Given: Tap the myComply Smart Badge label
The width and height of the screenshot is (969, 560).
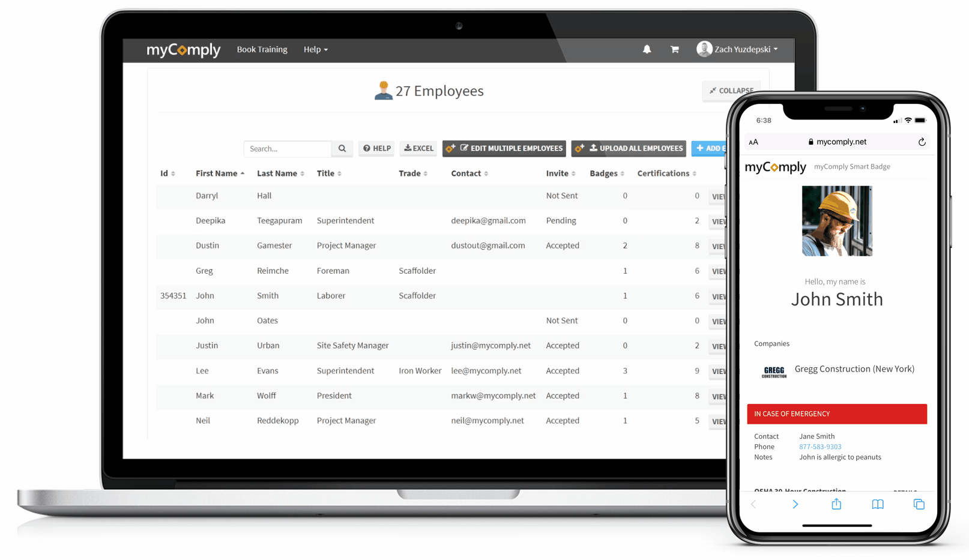Looking at the screenshot, I should coord(852,167).
